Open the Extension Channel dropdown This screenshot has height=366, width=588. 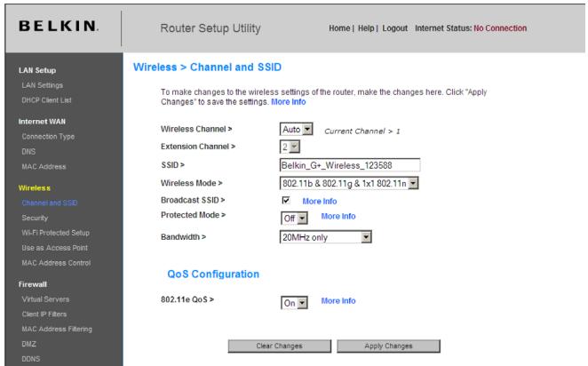(x=290, y=147)
